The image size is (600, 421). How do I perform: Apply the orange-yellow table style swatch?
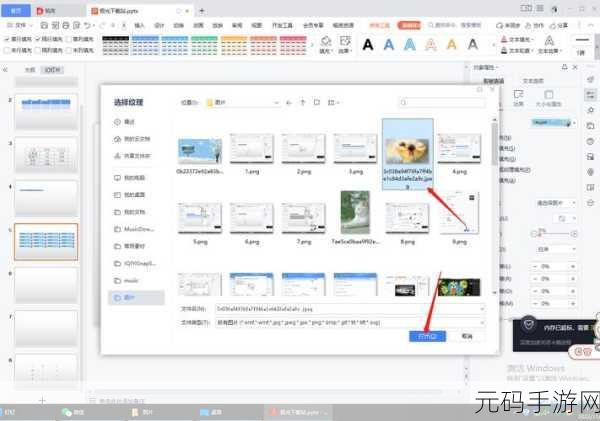pos(233,45)
